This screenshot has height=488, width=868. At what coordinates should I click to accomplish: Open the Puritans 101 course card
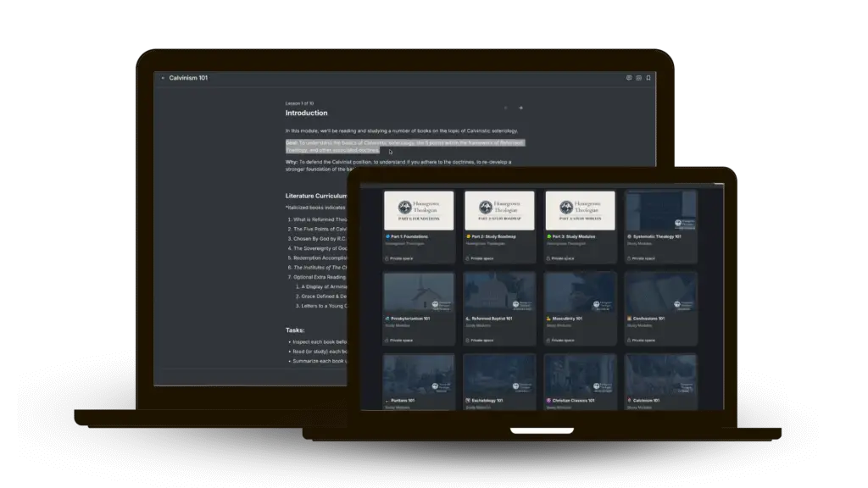[x=419, y=381]
